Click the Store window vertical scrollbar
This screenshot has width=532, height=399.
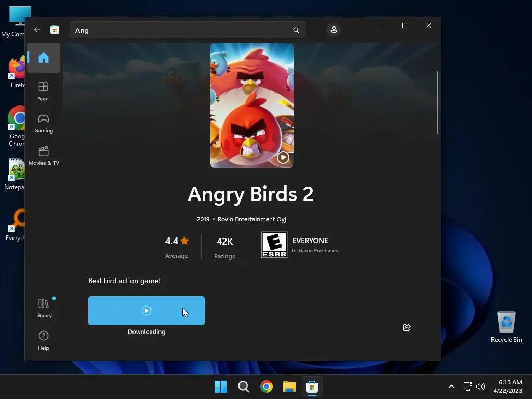point(438,102)
